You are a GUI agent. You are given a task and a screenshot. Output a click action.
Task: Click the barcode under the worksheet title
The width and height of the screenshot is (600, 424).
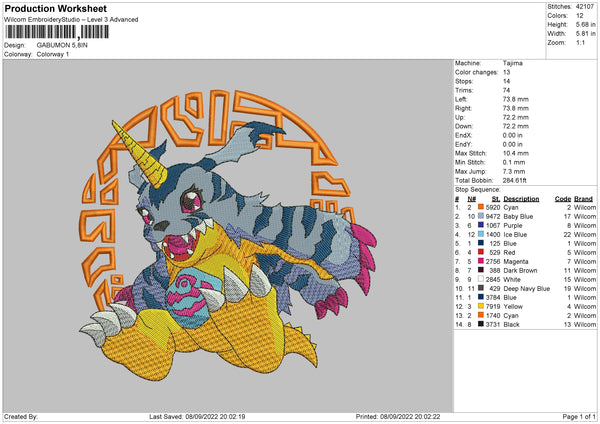(x=57, y=32)
